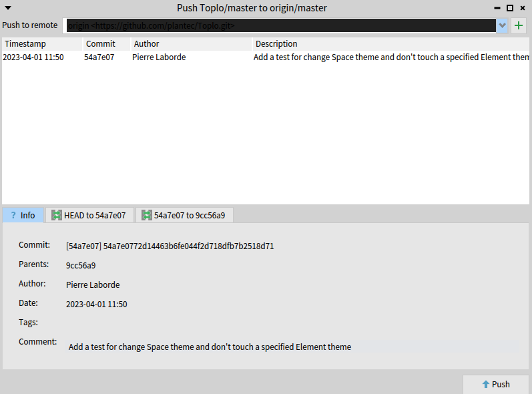The height and width of the screenshot is (394, 532).
Task: Click the diff icon on 54a7e07 to 9cc56a9
Action: 147,215
